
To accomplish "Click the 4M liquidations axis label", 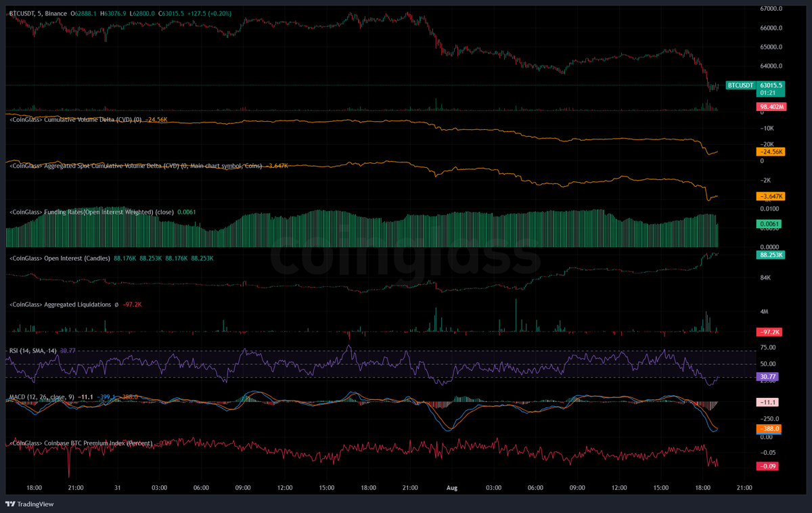I will click(765, 312).
